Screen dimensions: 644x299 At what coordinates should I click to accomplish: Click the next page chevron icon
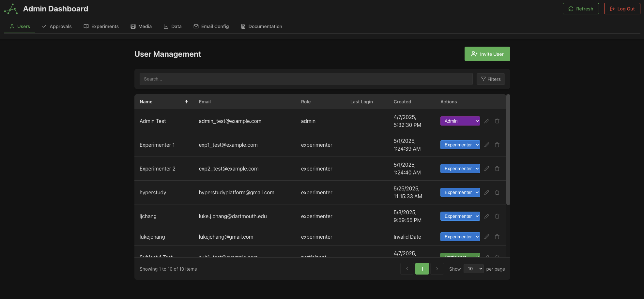pyautogui.click(x=437, y=269)
